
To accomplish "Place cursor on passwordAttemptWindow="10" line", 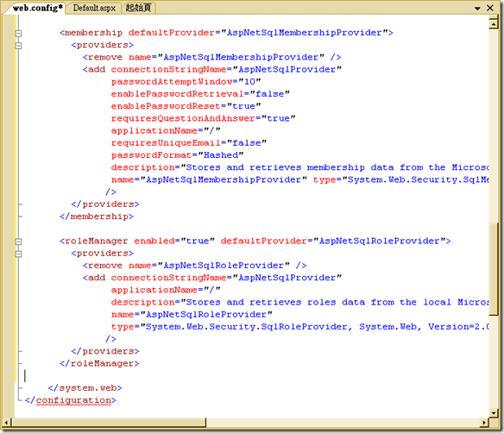I will click(186, 82).
